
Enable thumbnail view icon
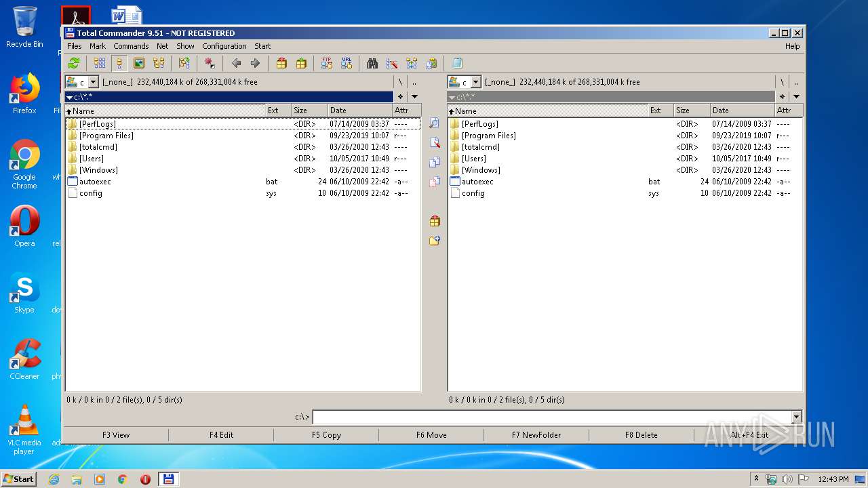(139, 63)
